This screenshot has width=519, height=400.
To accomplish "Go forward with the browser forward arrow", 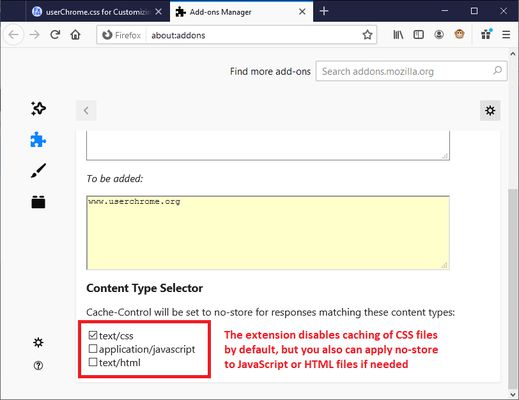I will tap(34, 35).
